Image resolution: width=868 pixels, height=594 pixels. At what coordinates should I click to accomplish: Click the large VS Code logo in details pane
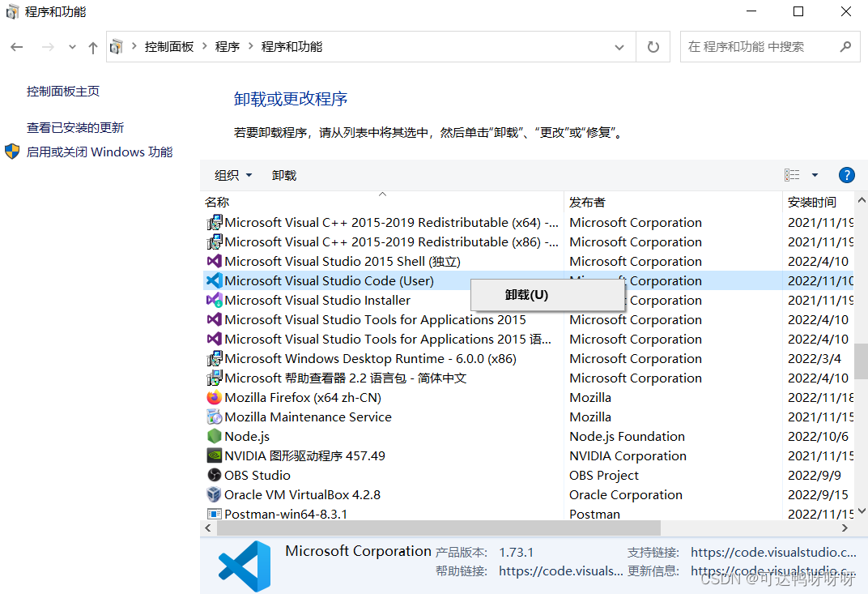pos(245,566)
